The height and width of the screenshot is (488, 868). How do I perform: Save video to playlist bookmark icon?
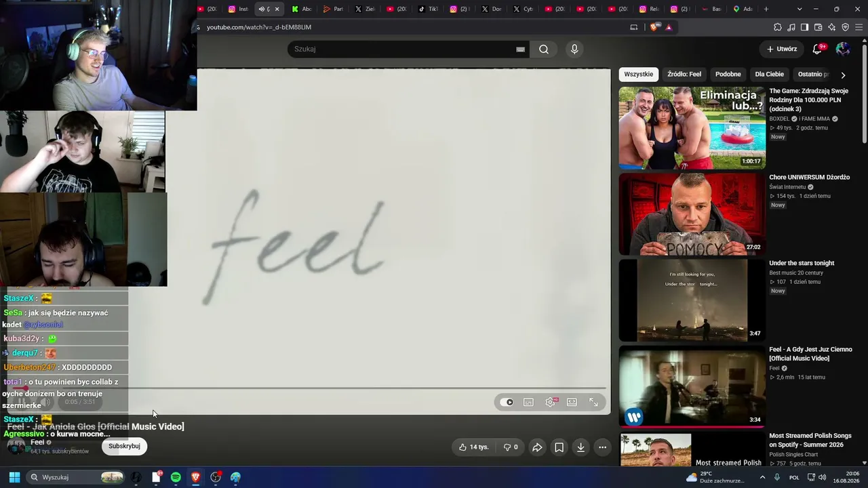coord(559,447)
